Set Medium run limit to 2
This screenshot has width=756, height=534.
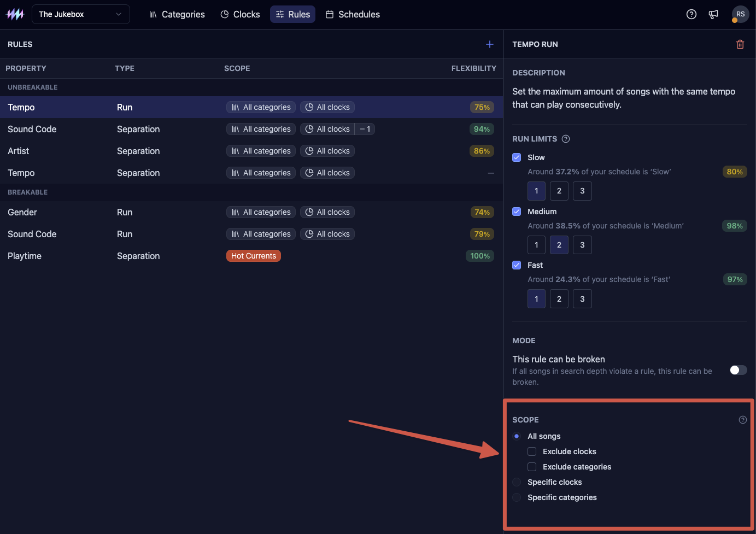click(x=559, y=245)
